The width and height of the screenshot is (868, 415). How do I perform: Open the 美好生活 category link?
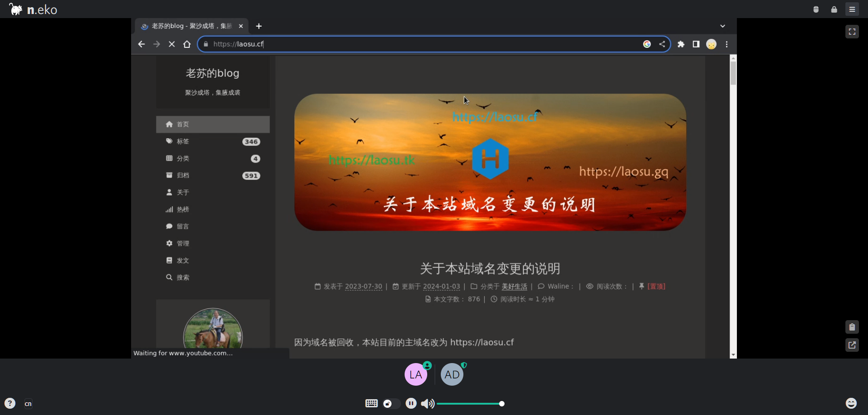[514, 286]
